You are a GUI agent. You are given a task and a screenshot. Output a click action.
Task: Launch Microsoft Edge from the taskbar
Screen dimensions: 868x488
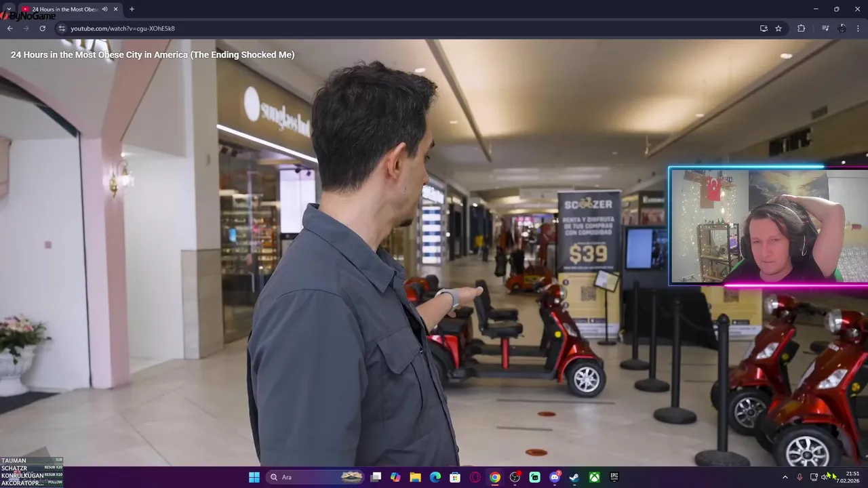pyautogui.click(x=435, y=477)
